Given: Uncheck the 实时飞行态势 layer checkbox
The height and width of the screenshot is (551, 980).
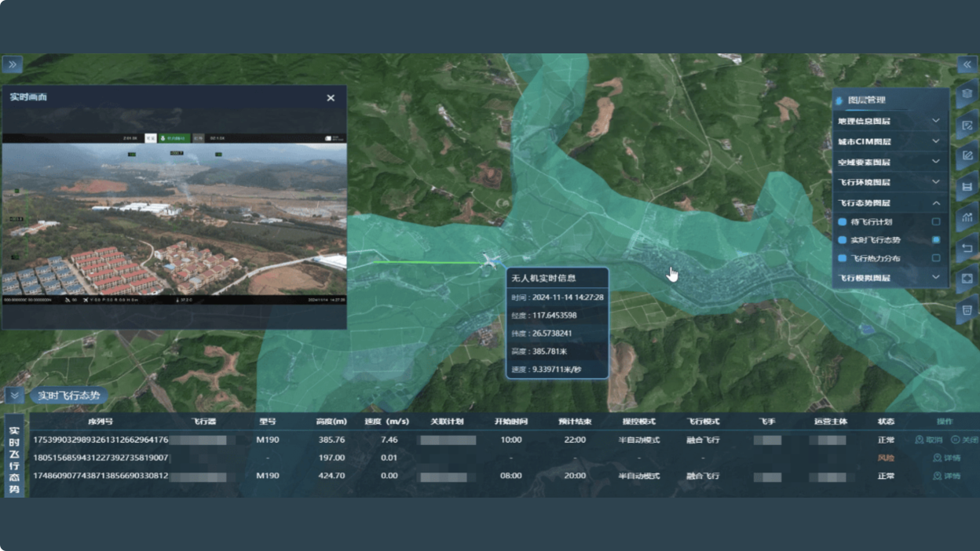Looking at the screenshot, I should [936, 240].
